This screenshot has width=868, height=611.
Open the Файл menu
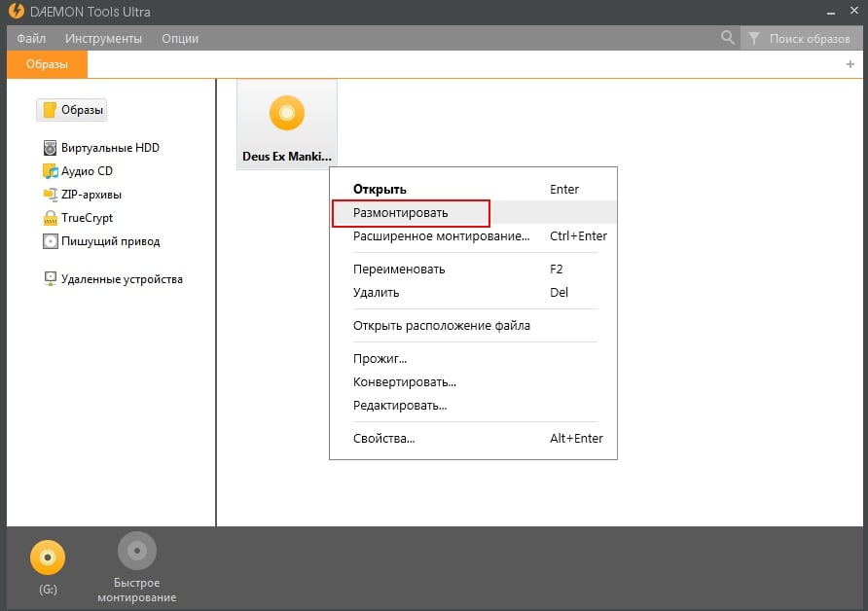pos(31,38)
